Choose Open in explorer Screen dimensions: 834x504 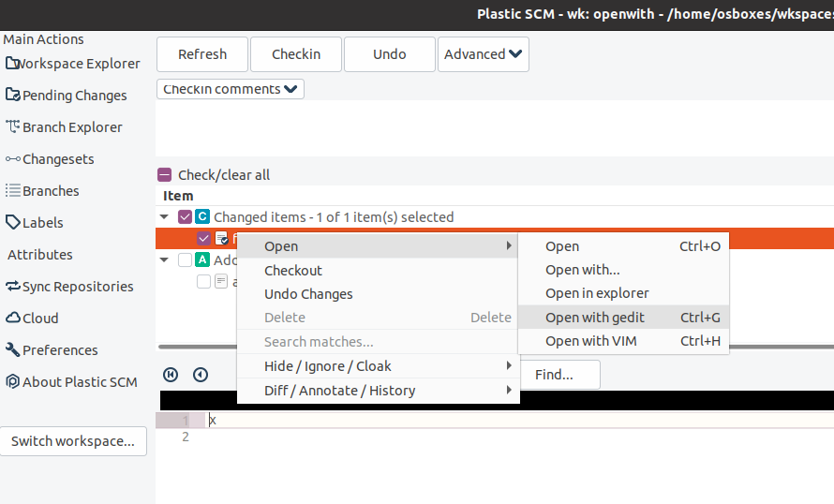pyautogui.click(x=623, y=293)
